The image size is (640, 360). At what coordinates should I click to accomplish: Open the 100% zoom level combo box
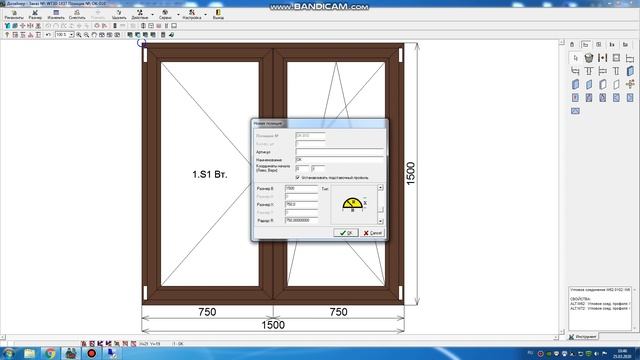pyautogui.click(x=64, y=35)
